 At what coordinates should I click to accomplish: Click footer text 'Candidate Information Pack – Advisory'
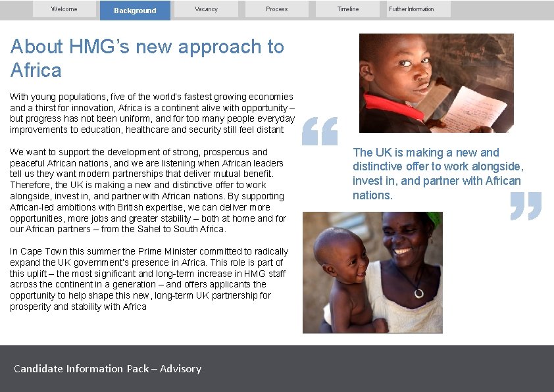107,369
